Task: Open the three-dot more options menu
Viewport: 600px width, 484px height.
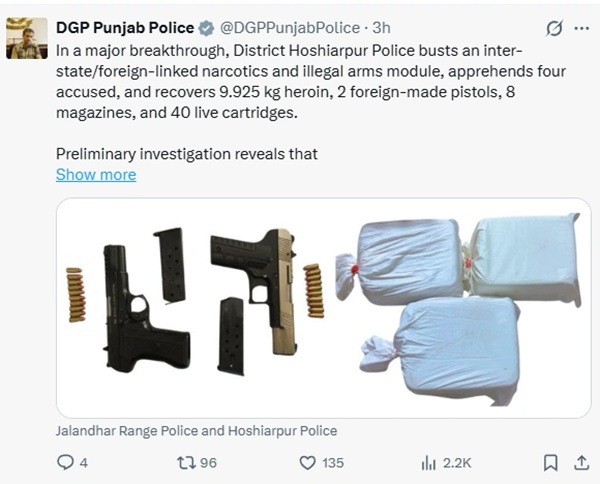Action: [x=582, y=28]
